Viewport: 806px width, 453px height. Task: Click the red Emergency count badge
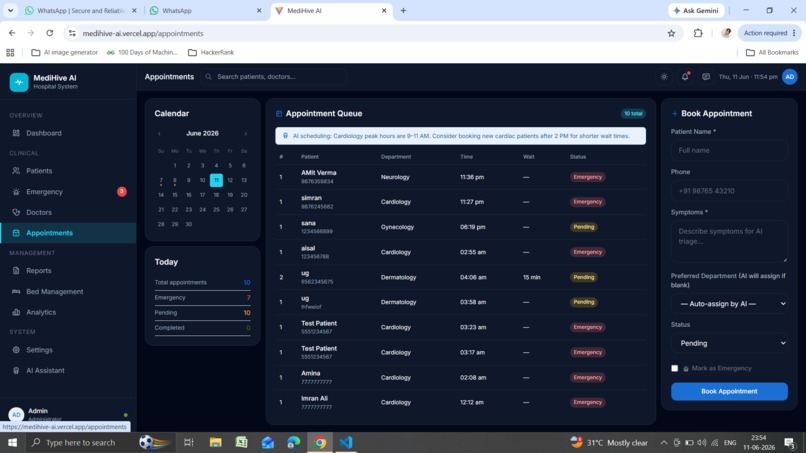[x=122, y=192]
